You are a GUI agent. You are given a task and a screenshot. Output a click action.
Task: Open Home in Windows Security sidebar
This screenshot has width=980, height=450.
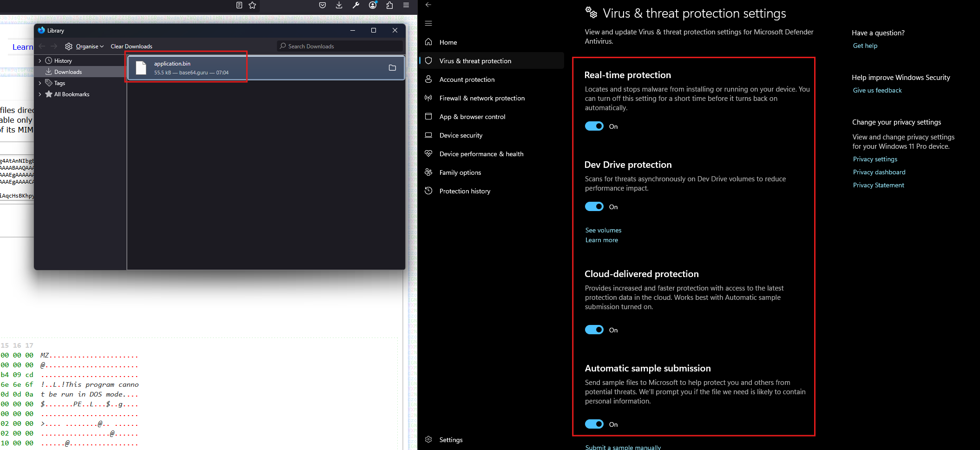coord(492,42)
